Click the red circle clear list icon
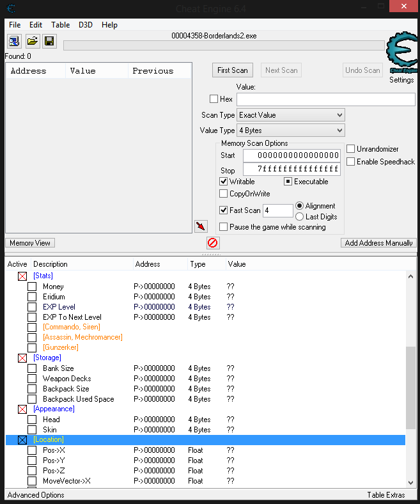 point(213,243)
